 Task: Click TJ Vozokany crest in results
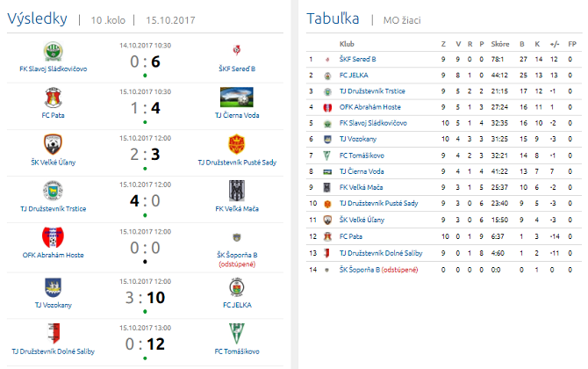point(53,286)
